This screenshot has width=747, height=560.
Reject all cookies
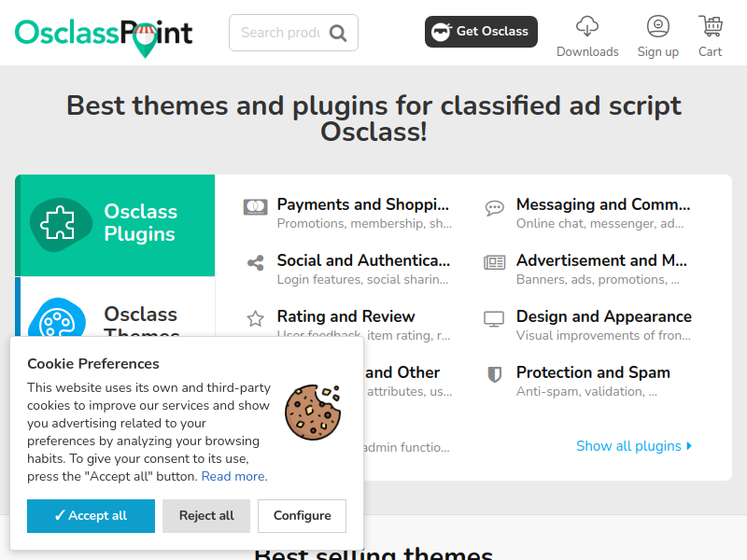coord(206,516)
